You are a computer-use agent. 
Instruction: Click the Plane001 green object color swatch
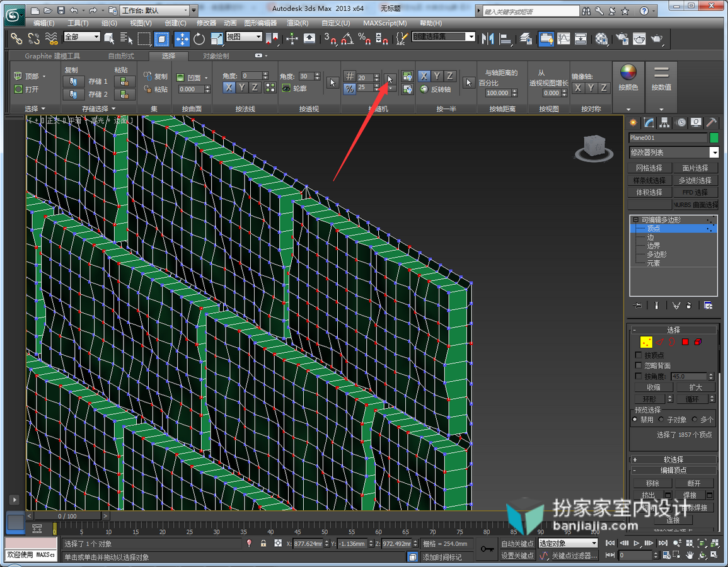[x=714, y=137]
